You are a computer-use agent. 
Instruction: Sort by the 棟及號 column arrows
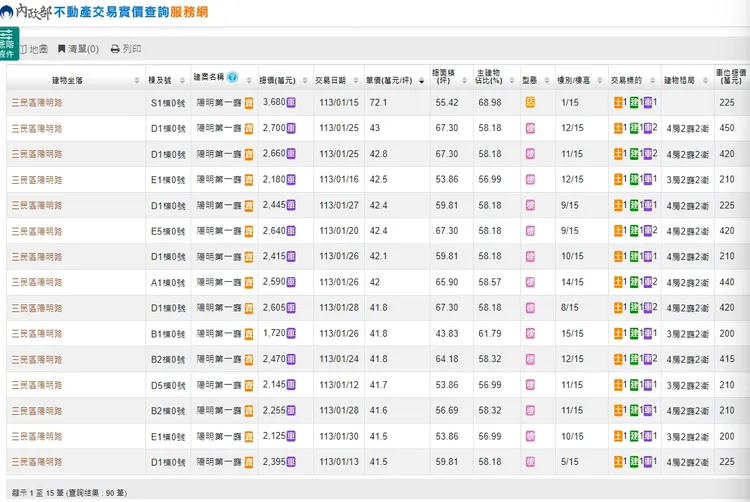click(182, 80)
